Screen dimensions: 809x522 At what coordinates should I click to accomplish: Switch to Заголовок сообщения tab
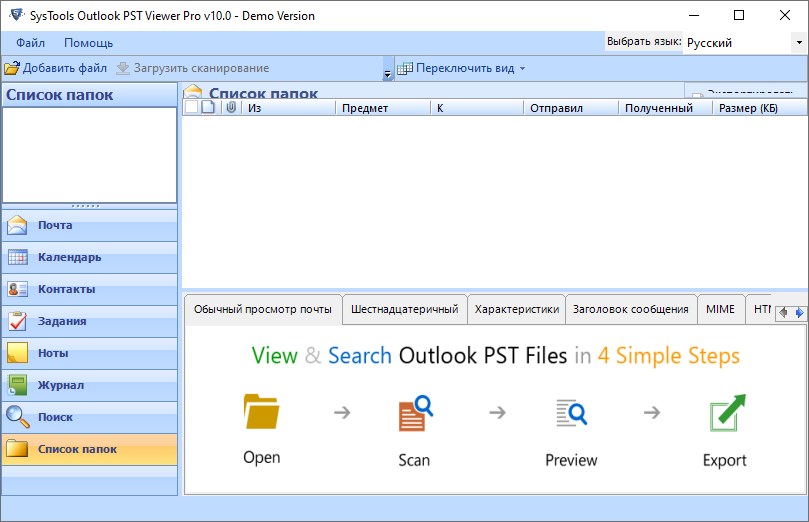tap(630, 309)
